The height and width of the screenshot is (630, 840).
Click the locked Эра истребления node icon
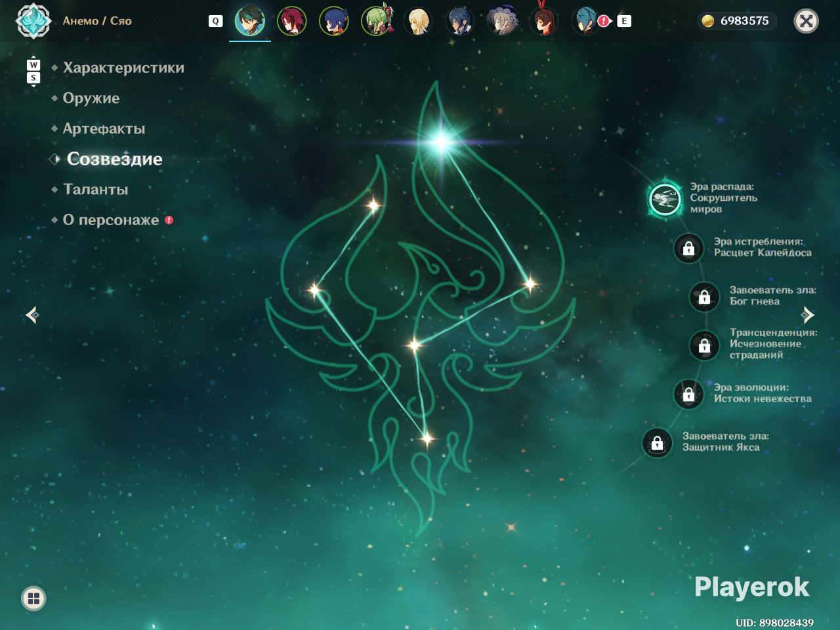[x=688, y=248]
